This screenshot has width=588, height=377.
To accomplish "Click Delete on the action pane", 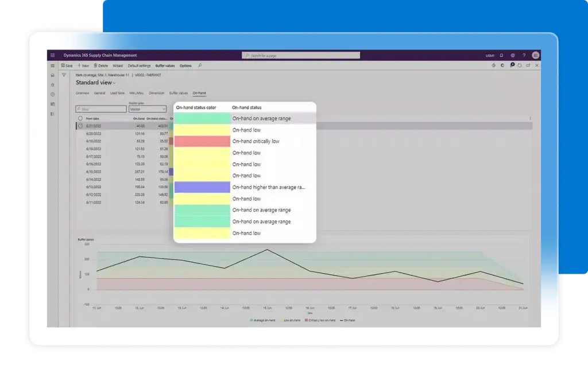I will 100,65.
